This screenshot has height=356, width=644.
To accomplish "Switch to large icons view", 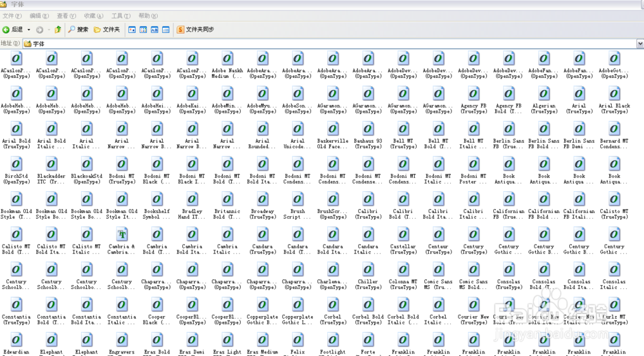I will [132, 30].
